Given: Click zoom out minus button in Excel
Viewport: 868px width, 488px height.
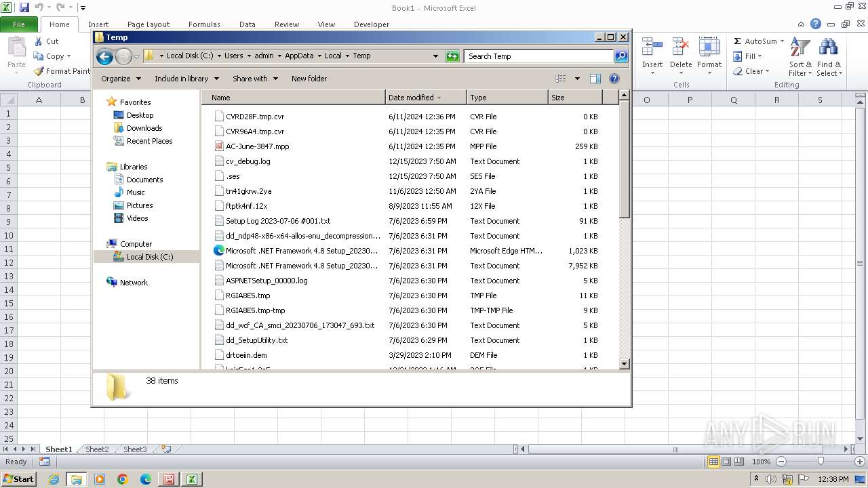Looking at the screenshot, I should pos(781,462).
